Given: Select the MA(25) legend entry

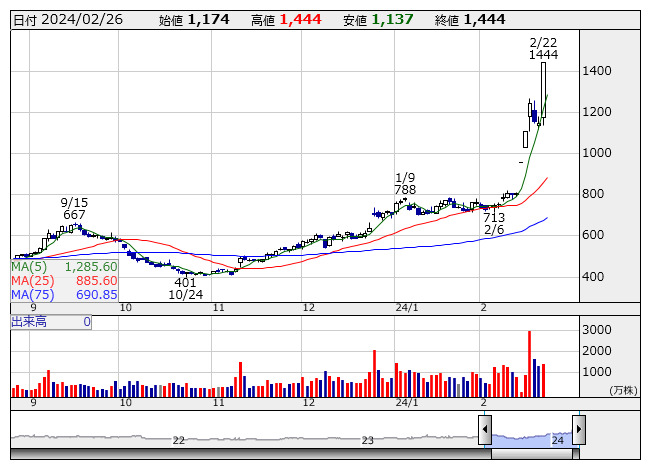Looking at the screenshot, I should (64, 281).
